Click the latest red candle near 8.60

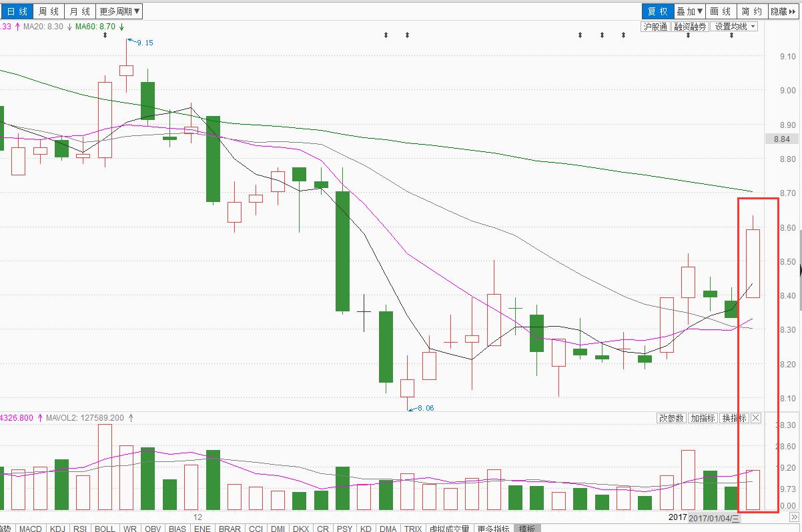point(753,263)
